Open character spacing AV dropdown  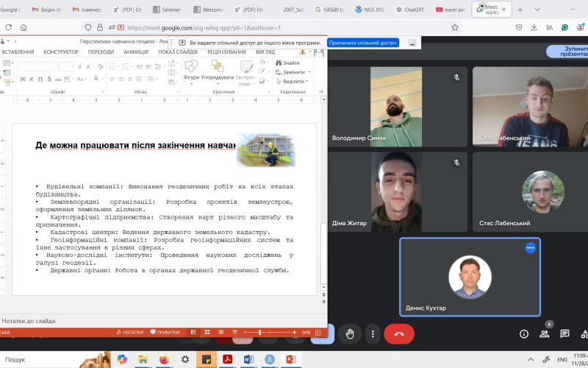68,79
